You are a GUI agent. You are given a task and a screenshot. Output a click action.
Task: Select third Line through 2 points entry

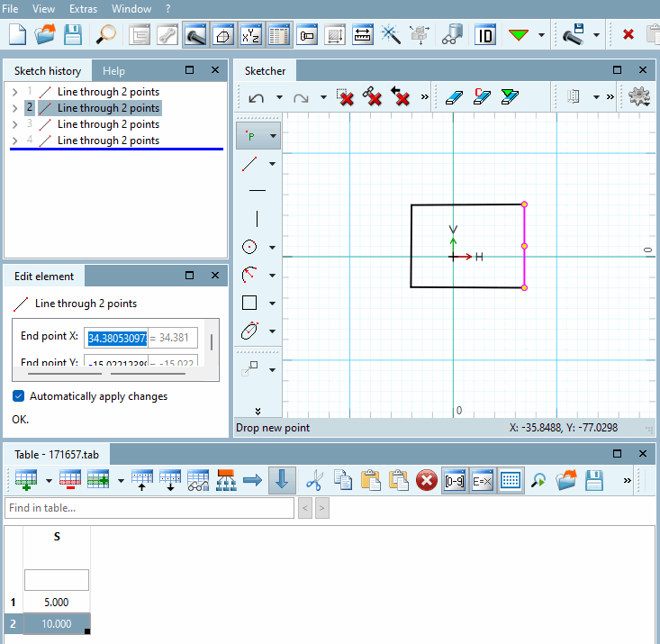[x=108, y=124]
